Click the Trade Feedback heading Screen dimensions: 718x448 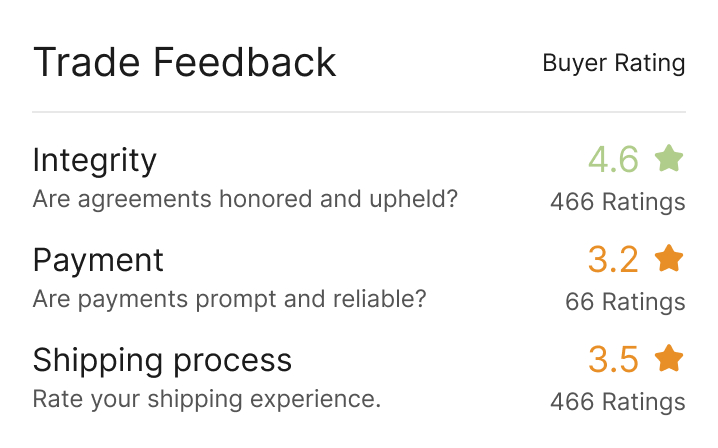184,63
